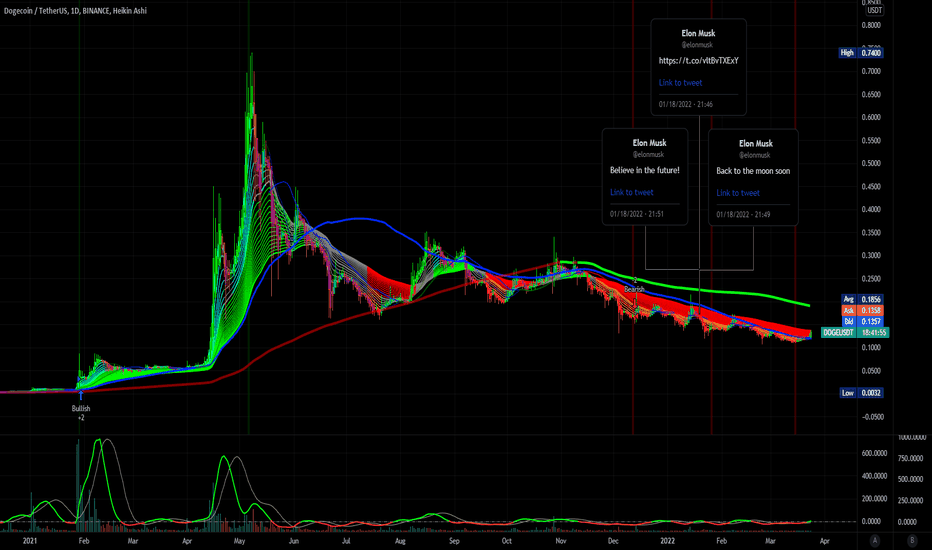This screenshot has width=932, height=550.
Task: Click the Oct label on the time axis
Action: click(506, 540)
